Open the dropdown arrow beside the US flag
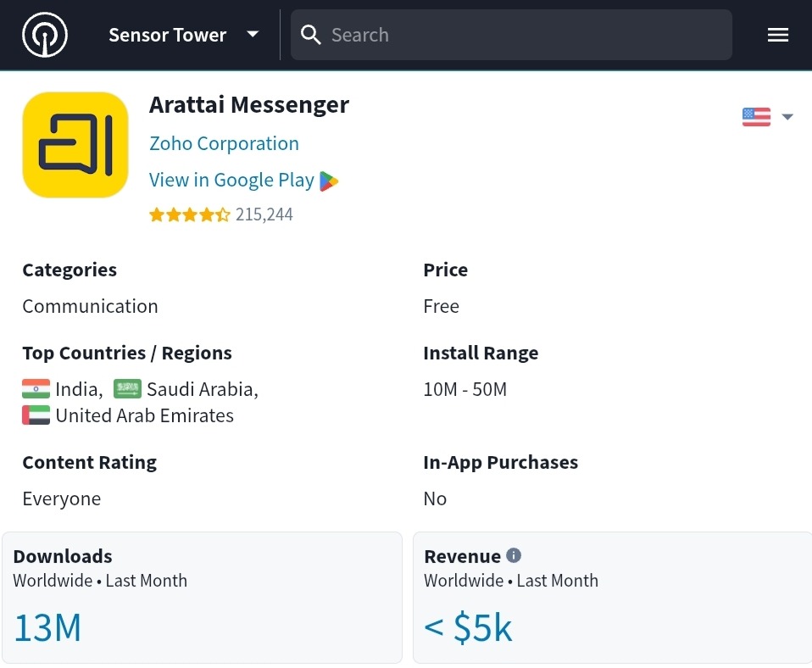Screen dimensions: 812x668 tap(787, 116)
